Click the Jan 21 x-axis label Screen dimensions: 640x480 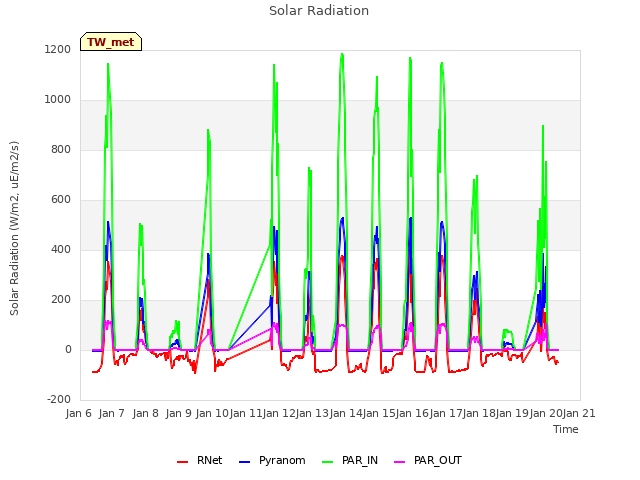click(x=579, y=413)
